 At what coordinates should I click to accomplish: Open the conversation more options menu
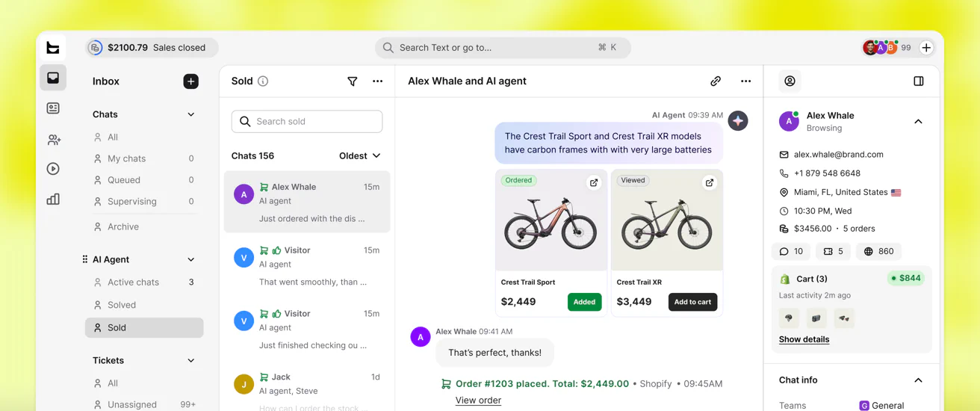(x=746, y=81)
